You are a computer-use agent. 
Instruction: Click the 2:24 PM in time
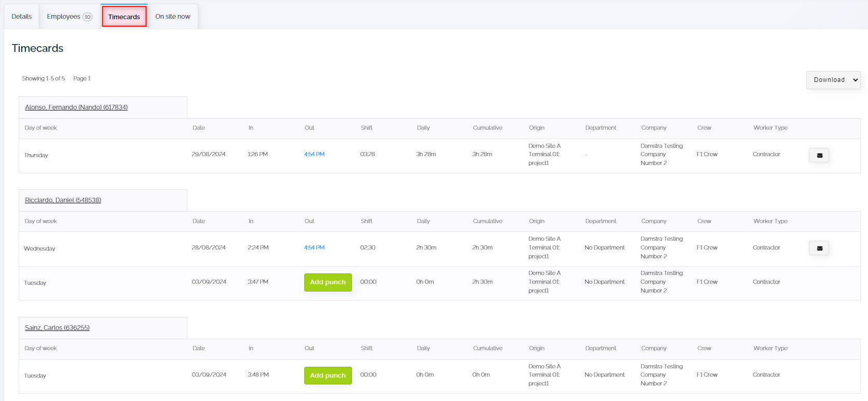coord(259,248)
